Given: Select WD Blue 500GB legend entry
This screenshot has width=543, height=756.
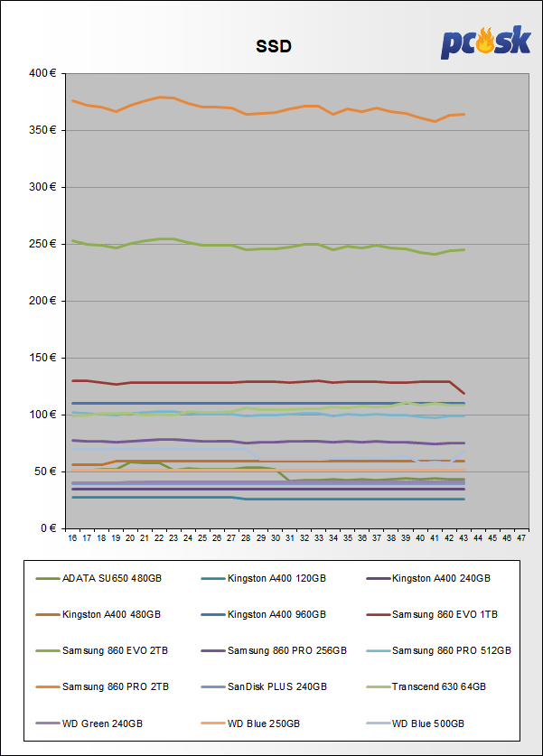Looking at the screenshot, I should [416, 723].
